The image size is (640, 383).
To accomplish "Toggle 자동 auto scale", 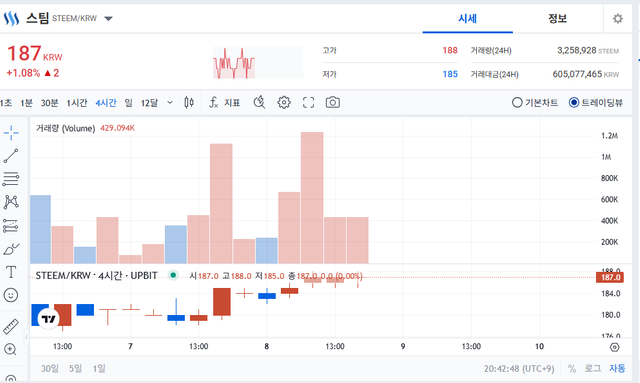I will [x=617, y=368].
